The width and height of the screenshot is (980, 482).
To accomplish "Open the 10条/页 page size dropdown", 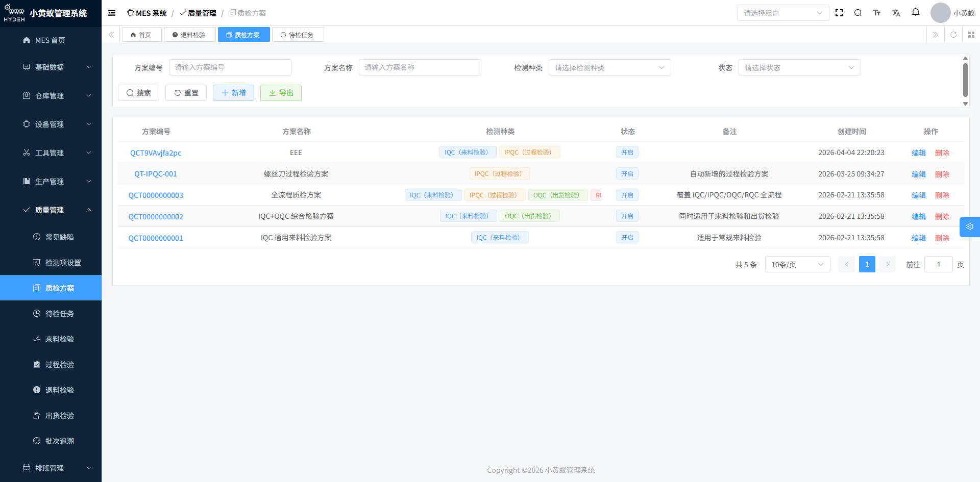I will [x=797, y=264].
